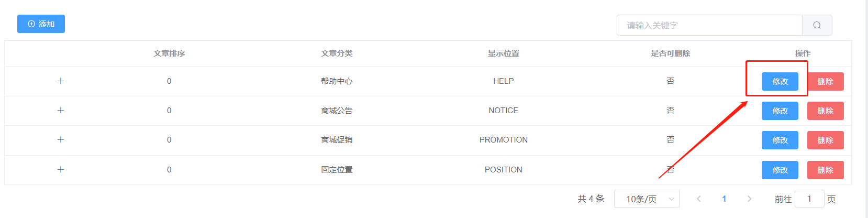Click 修改 for the POSITION row
The image size is (868, 218).
click(780, 170)
